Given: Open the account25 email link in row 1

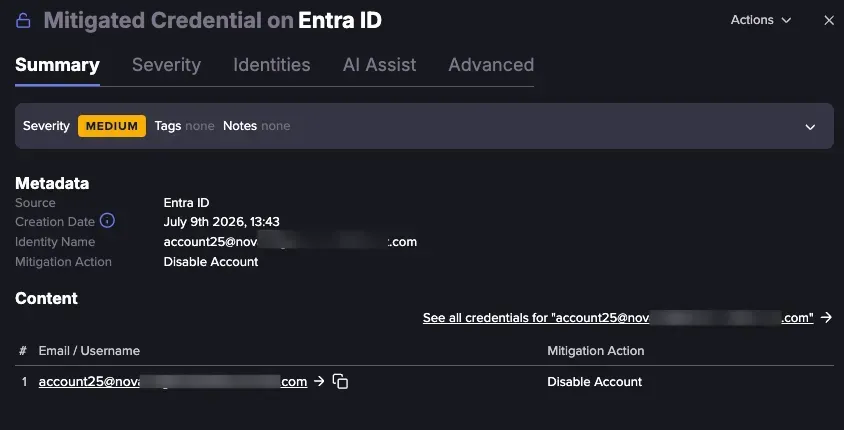Looking at the screenshot, I should (x=173, y=382).
